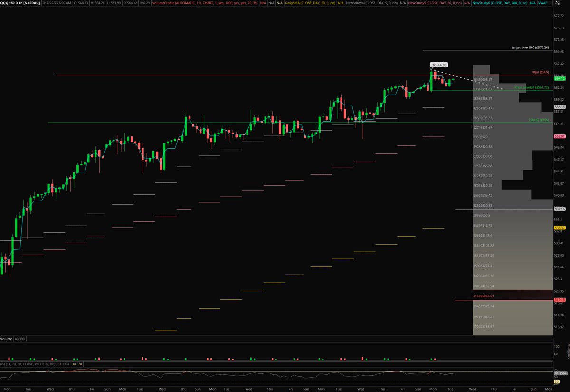The height and width of the screenshot is (392, 570).
Task: Click the yellow RSI 30 level tag on axis
Action: 556,382
